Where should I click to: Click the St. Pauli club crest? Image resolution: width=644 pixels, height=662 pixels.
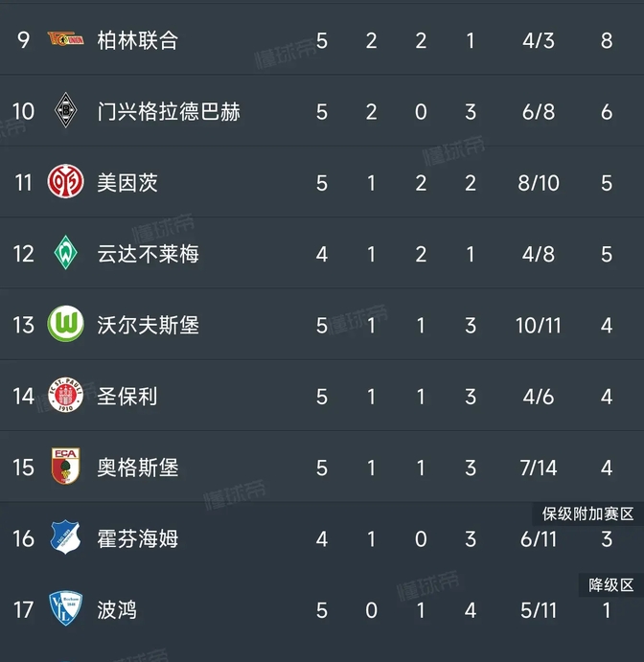pos(66,396)
